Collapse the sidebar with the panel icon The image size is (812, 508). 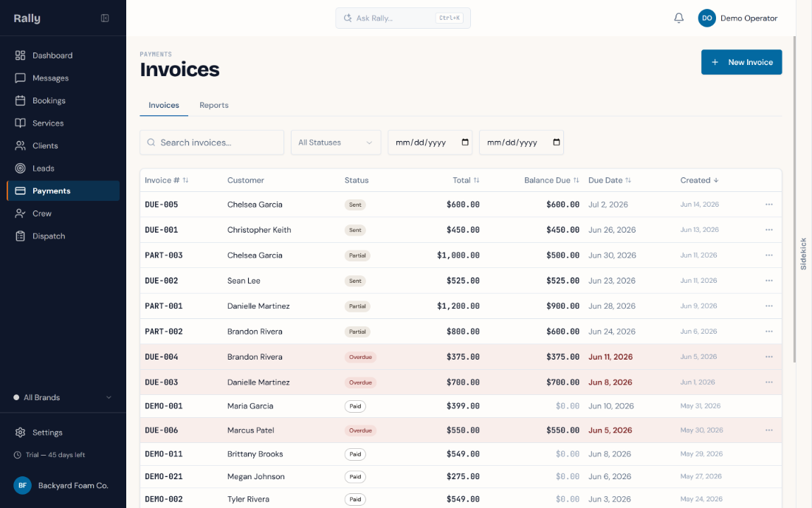pos(105,18)
